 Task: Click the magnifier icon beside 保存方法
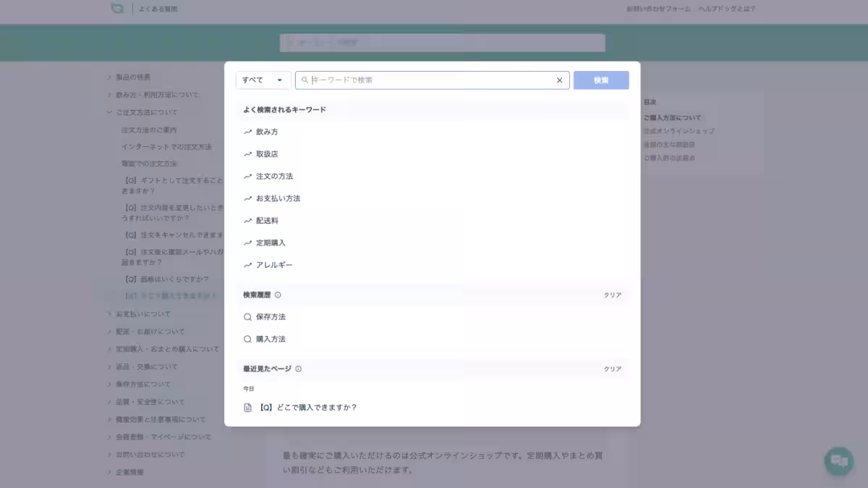pyautogui.click(x=248, y=316)
